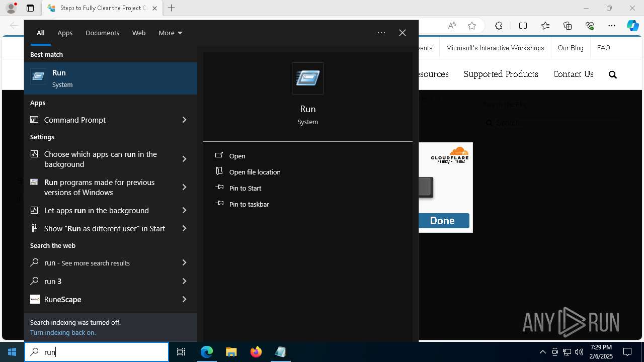Screen dimensions: 644x362
Task: Open Edge Extensions icon
Action: 499,26
